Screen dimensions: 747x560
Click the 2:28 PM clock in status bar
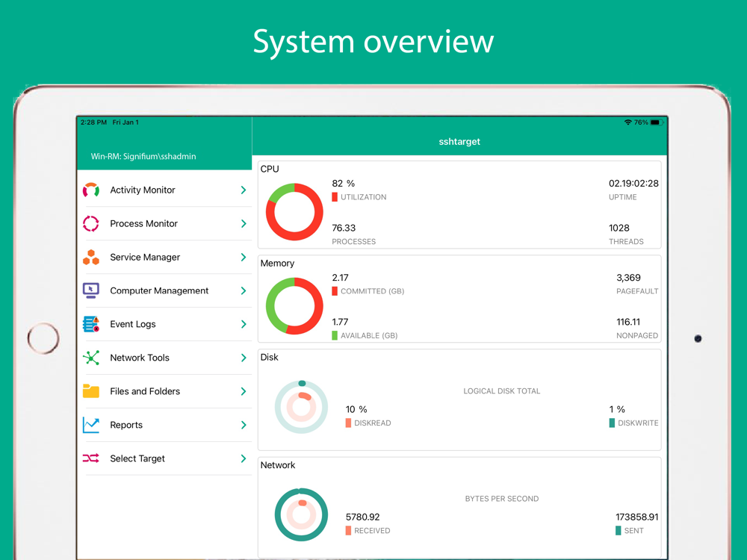click(x=94, y=122)
